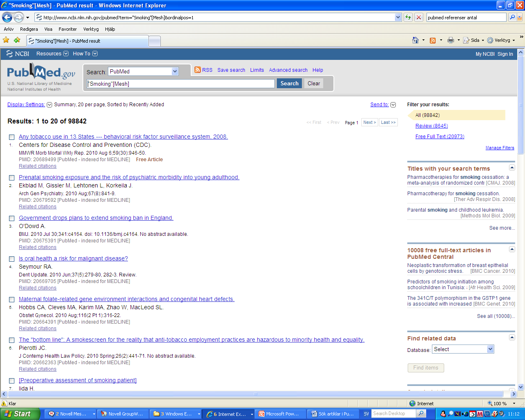Click the vertical scrollbar down arrow
The height and width of the screenshot is (420, 525).
[x=520, y=387]
